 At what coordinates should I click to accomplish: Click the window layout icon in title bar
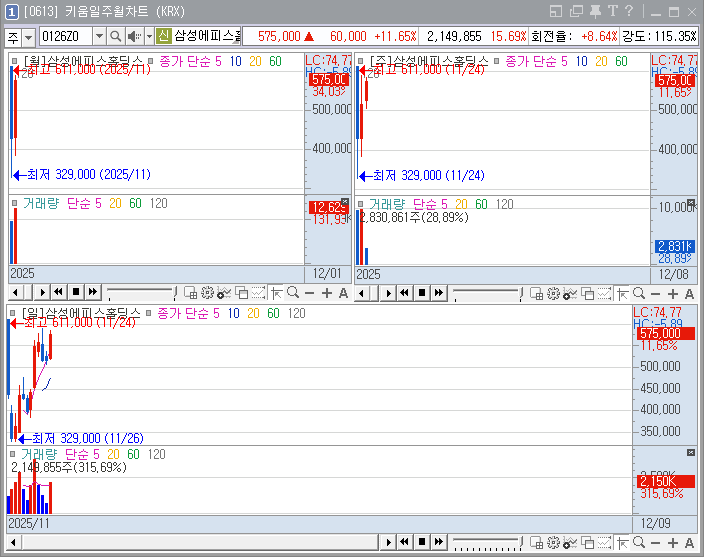(556, 11)
